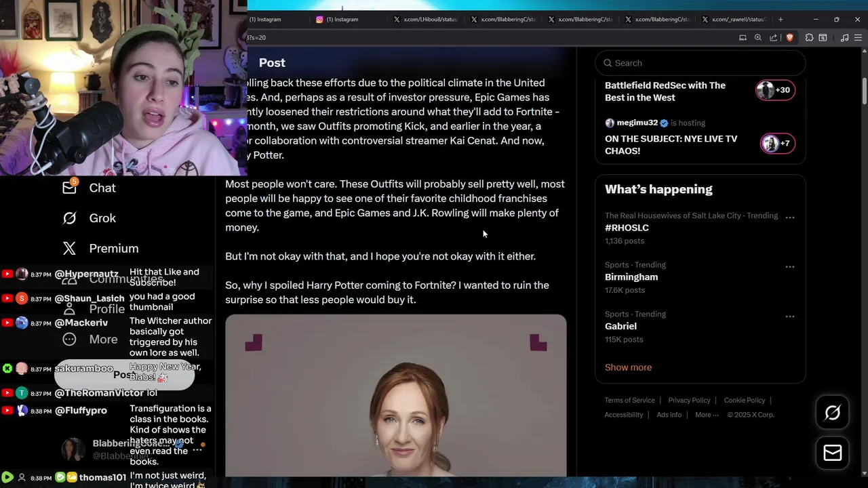The image size is (868, 488).
Task: Open ON THE SUBJECT: NYE LIVE TV space
Action: tap(671, 144)
